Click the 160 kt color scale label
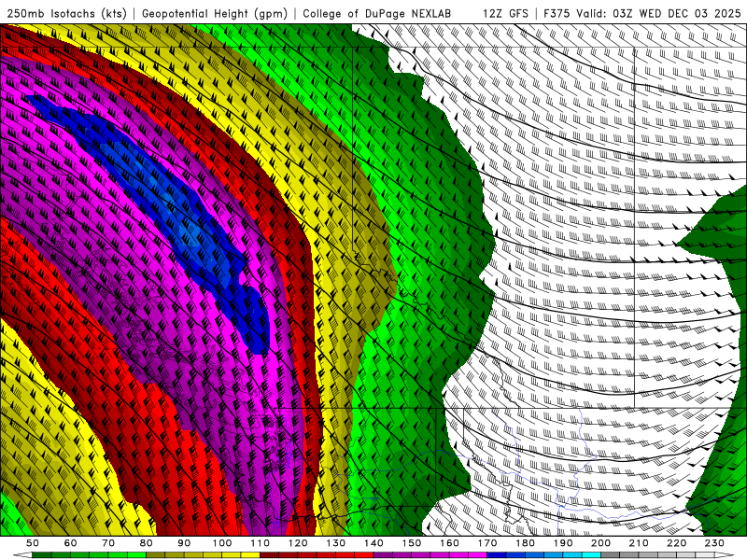Viewport: 747px width, 560px height. pyautogui.click(x=449, y=543)
